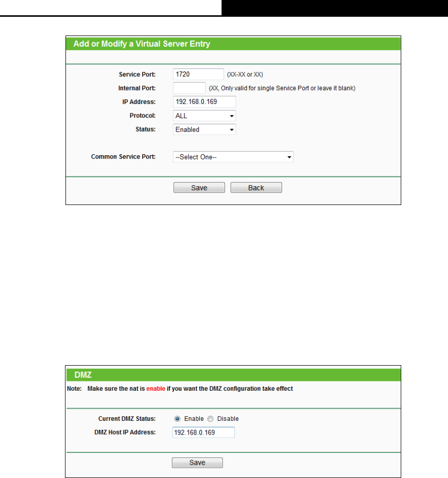Click the DMZ Host IP Address field
448x478 pixels.
pos(203,433)
